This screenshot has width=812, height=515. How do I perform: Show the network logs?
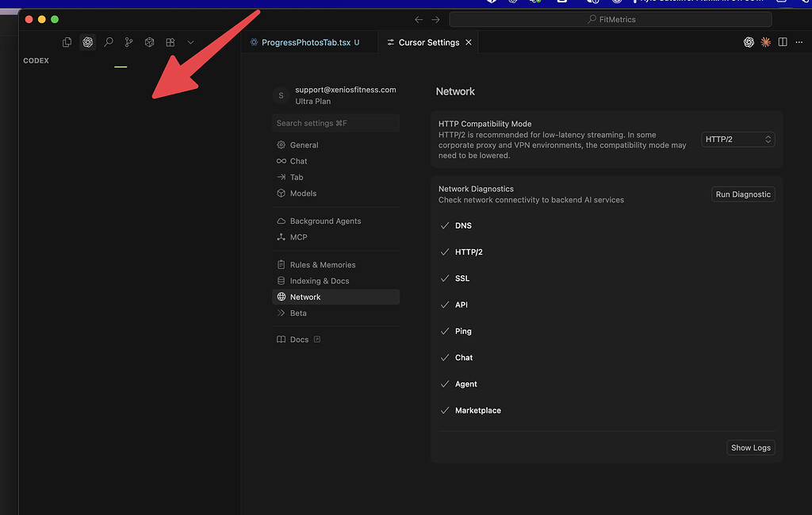(749, 447)
